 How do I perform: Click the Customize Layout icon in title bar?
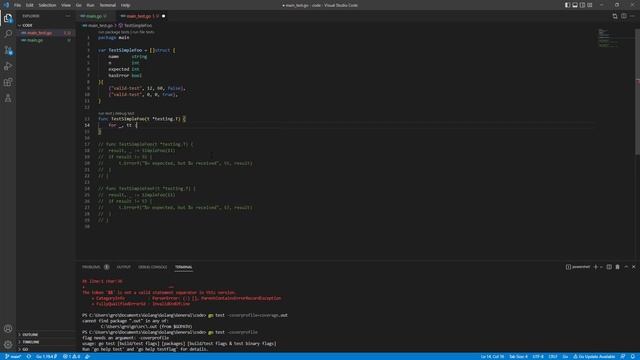pos(590,5)
